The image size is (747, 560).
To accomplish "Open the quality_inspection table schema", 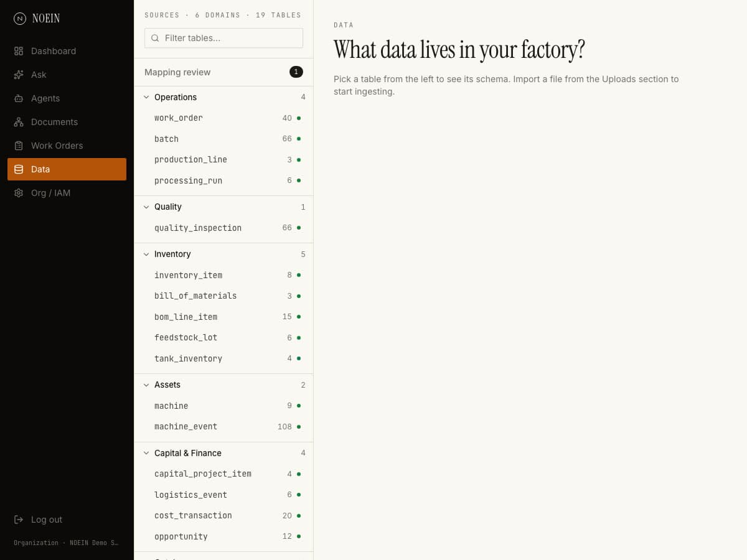I will (223, 228).
